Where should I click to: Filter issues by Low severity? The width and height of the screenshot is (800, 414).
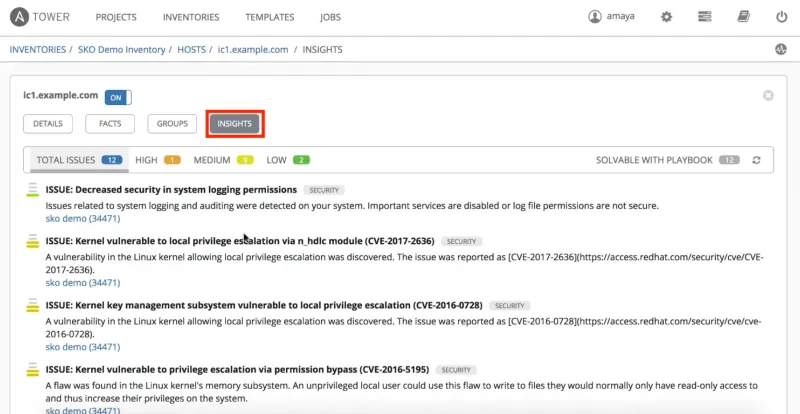[288, 160]
